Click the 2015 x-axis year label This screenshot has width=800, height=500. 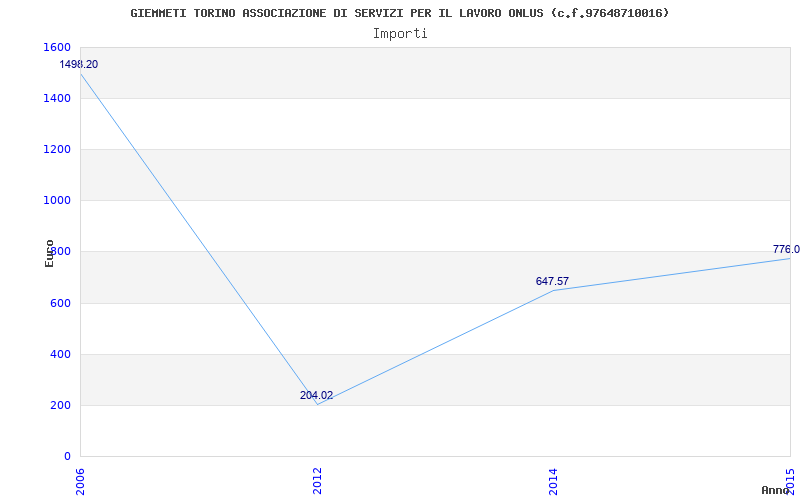click(790, 482)
